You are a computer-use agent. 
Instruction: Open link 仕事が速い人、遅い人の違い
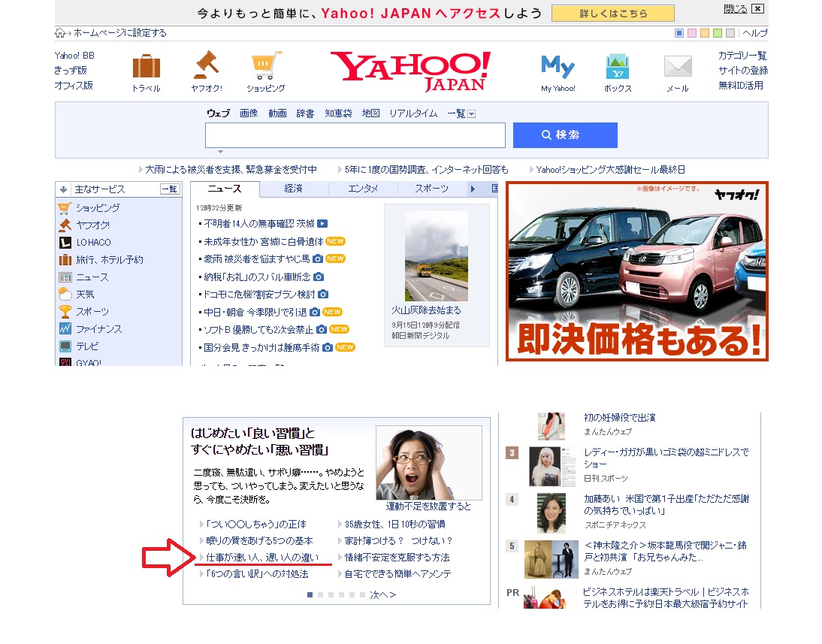pos(256,558)
